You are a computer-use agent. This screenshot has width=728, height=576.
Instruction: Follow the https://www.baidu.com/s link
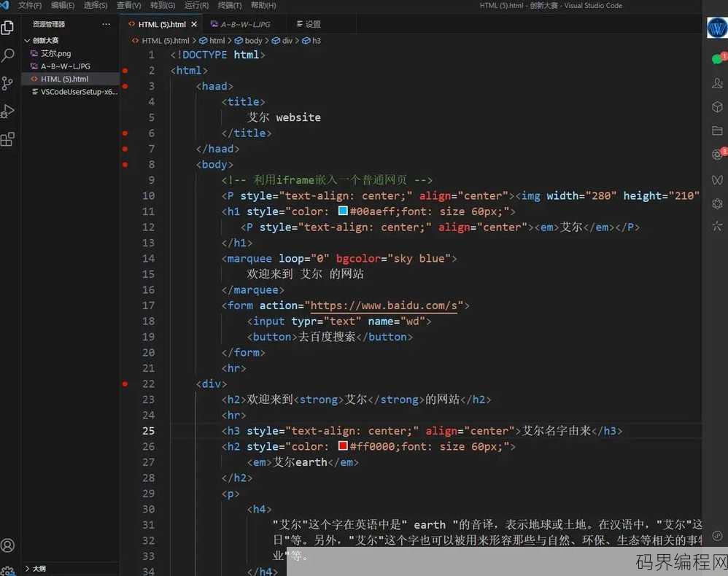pyautogui.click(x=384, y=306)
